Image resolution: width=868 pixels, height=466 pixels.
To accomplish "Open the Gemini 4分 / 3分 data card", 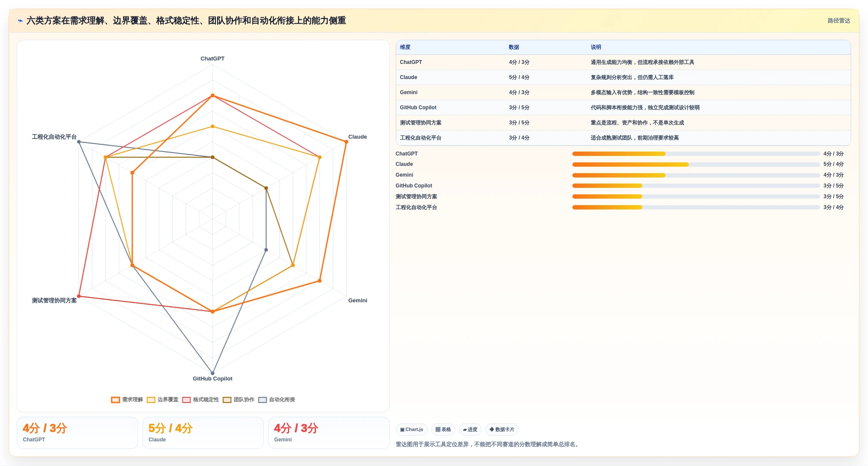I will 328,433.
